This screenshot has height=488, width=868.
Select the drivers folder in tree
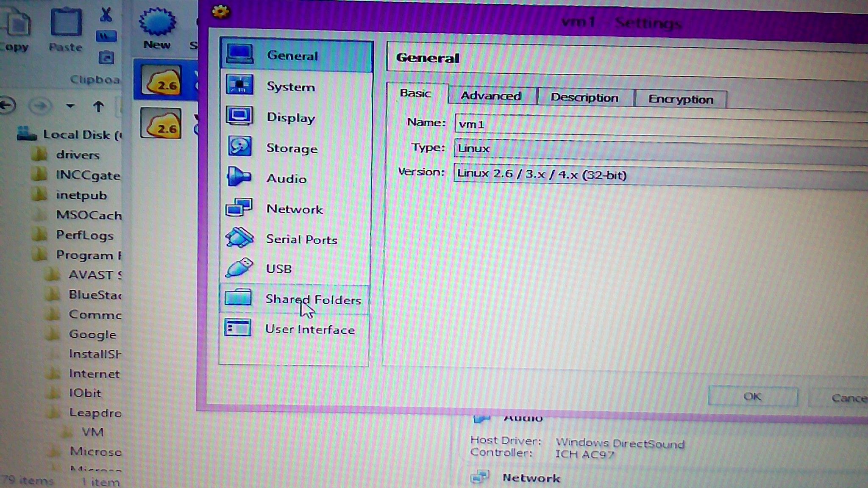click(x=78, y=155)
